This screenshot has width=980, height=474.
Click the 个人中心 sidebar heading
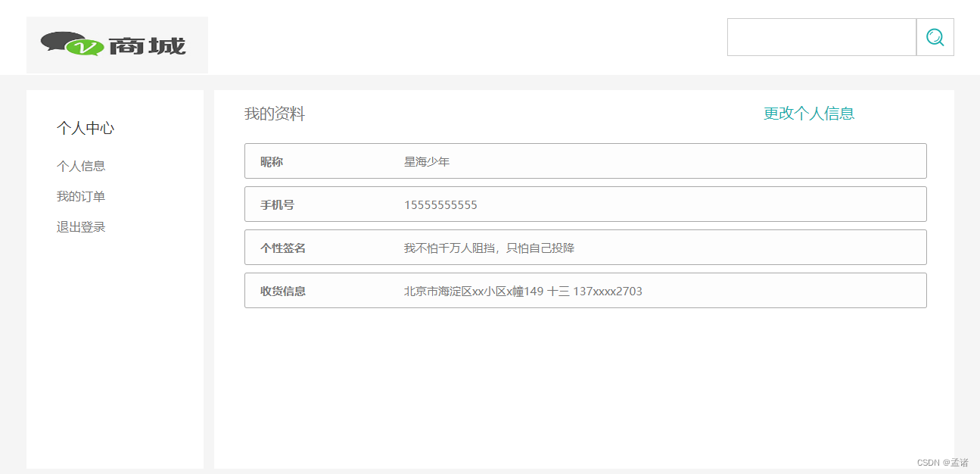(x=86, y=129)
